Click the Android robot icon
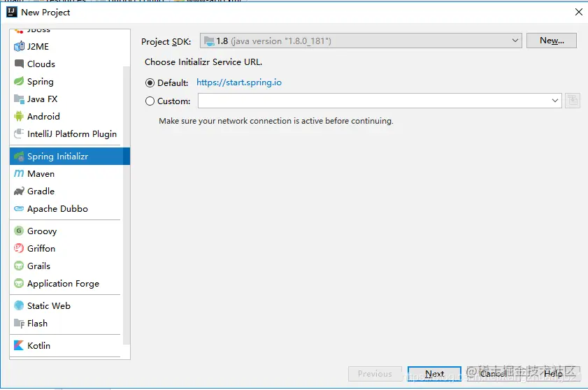This screenshot has height=390, width=588. tap(19, 116)
